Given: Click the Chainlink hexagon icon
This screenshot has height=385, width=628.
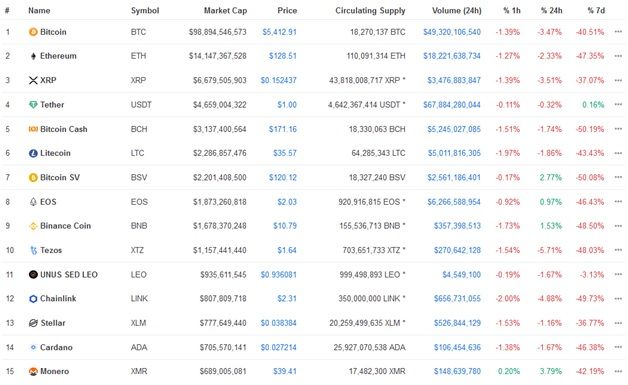Looking at the screenshot, I should tap(33, 298).
